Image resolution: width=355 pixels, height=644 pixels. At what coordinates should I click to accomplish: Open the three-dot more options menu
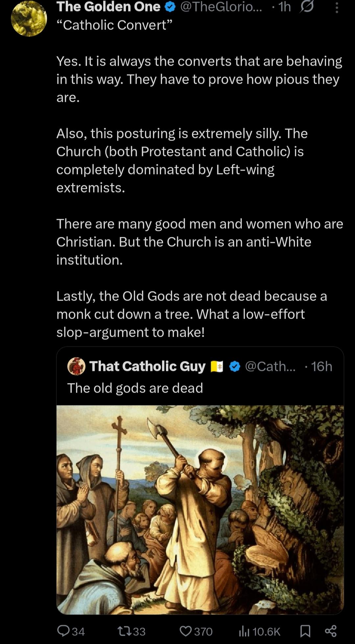pyautogui.click(x=337, y=7)
